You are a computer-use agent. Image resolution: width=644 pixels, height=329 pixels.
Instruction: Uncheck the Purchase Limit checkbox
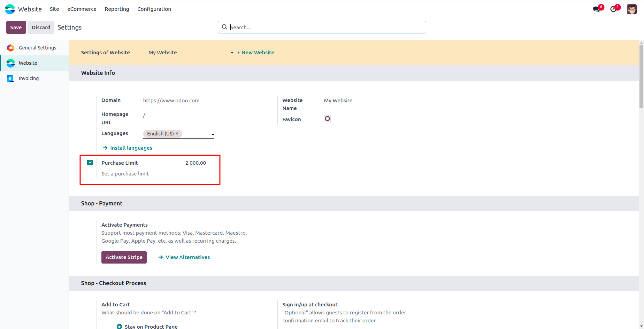(x=90, y=163)
